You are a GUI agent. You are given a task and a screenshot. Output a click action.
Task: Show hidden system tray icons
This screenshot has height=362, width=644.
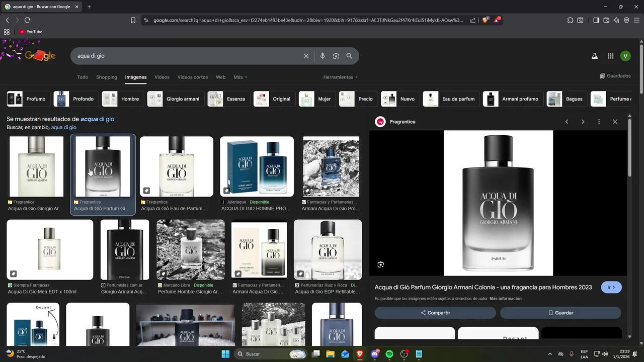[549, 354]
